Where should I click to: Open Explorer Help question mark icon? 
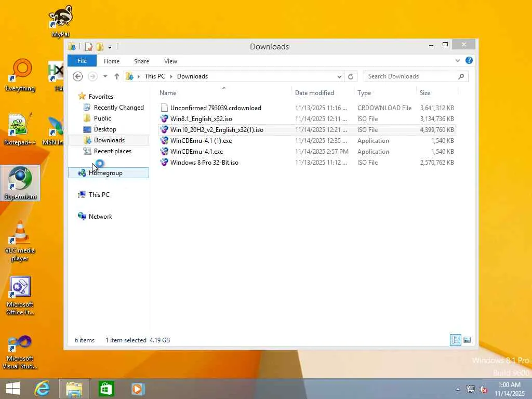[x=469, y=60]
